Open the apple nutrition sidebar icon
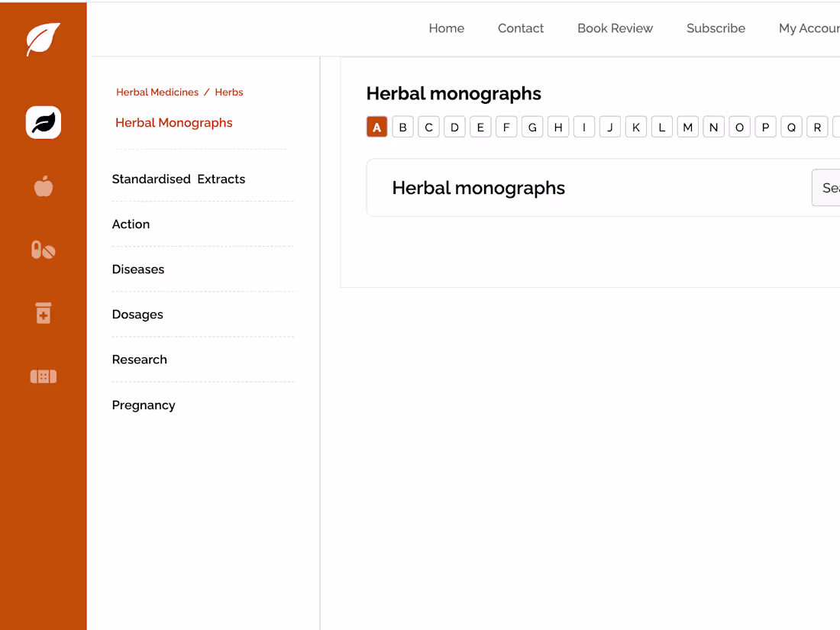The height and width of the screenshot is (630, 840). tap(44, 186)
